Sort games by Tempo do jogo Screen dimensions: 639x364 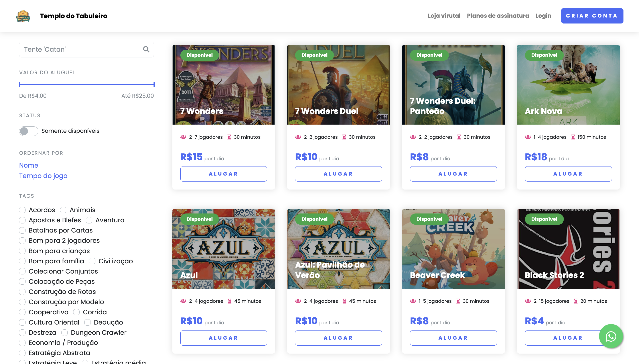click(x=43, y=176)
